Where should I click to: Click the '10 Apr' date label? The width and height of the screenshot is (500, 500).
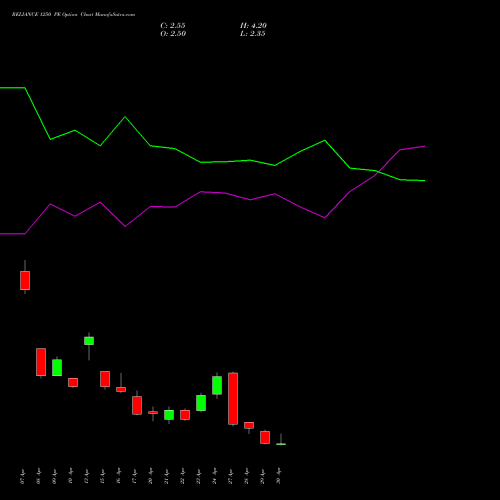[x=71, y=476]
